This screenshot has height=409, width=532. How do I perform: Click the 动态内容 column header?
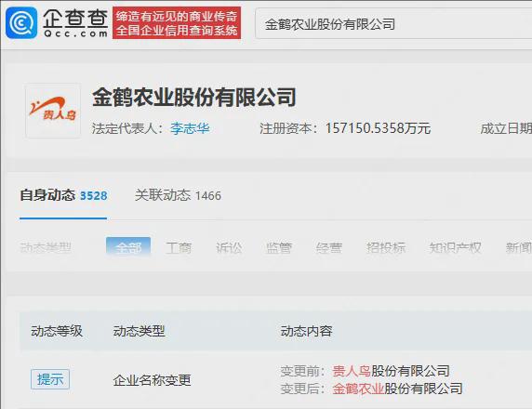306,331
